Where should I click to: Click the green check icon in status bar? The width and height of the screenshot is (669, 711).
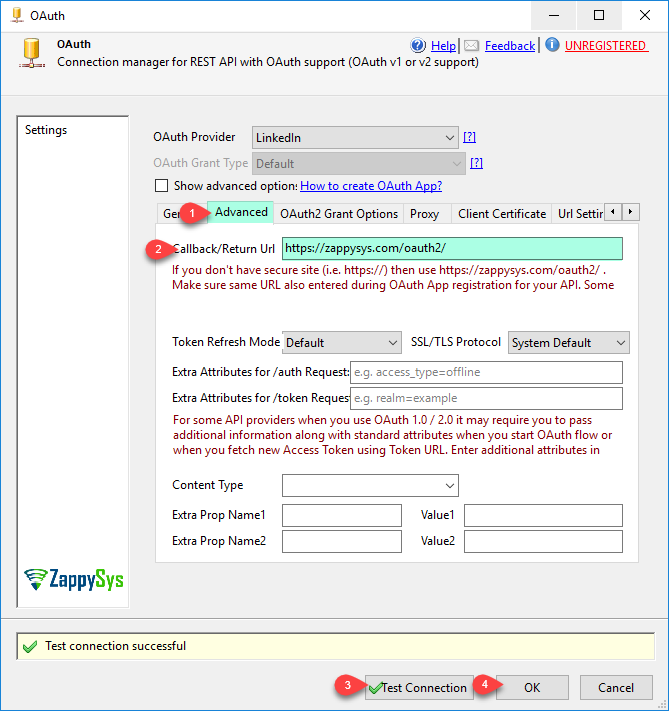pyautogui.click(x=30, y=647)
